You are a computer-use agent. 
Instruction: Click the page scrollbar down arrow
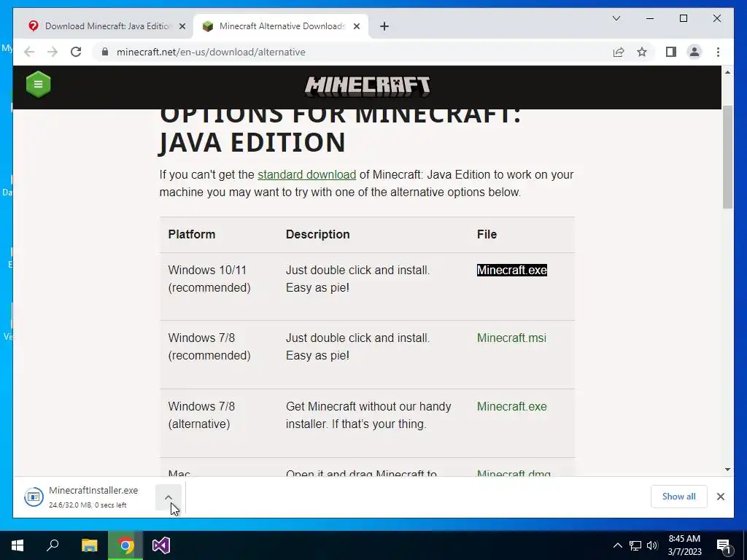point(727,470)
